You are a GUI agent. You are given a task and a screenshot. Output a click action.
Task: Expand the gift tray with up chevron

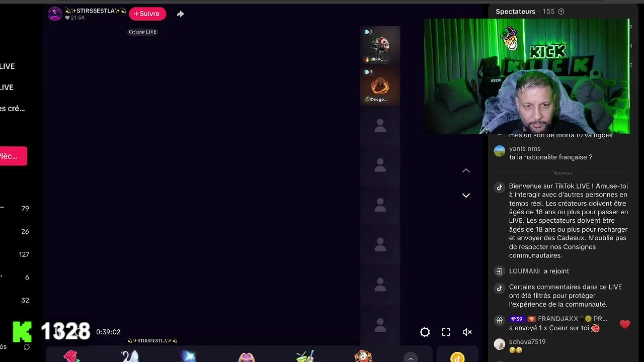click(x=411, y=358)
